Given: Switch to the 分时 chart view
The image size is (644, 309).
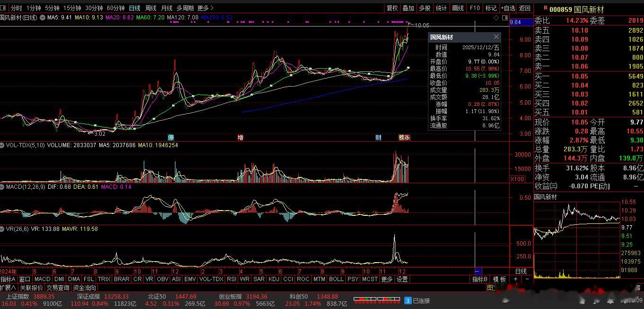Looking at the screenshot, I should click(16, 8).
